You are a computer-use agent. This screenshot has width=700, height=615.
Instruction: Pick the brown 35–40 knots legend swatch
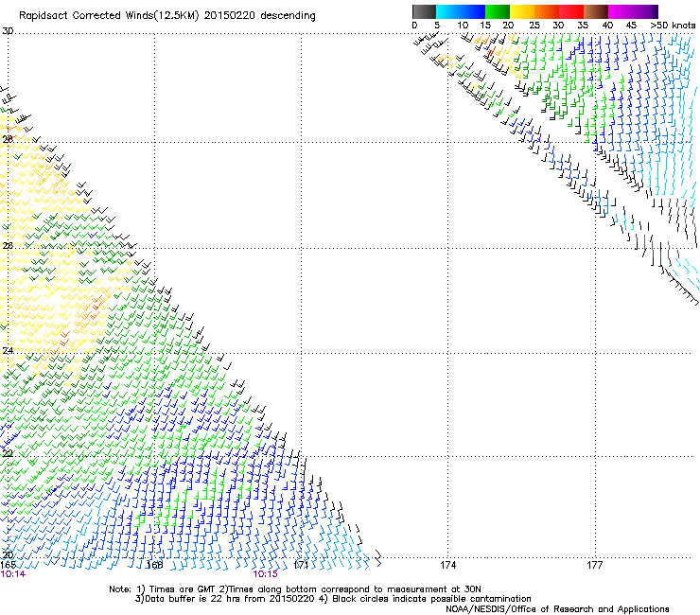tap(596, 11)
